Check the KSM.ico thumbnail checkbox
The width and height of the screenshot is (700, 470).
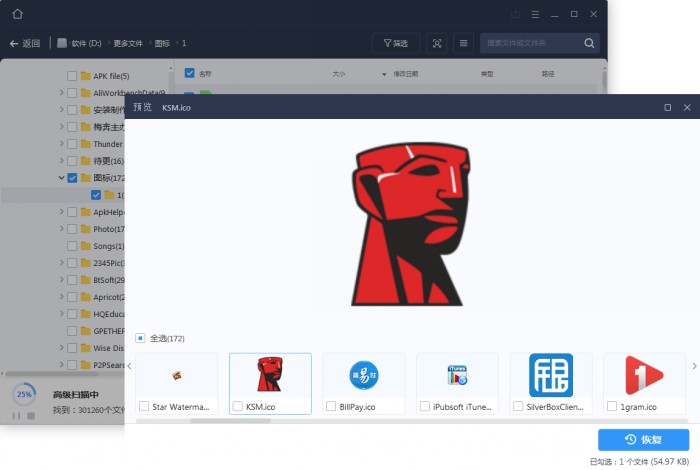point(237,407)
